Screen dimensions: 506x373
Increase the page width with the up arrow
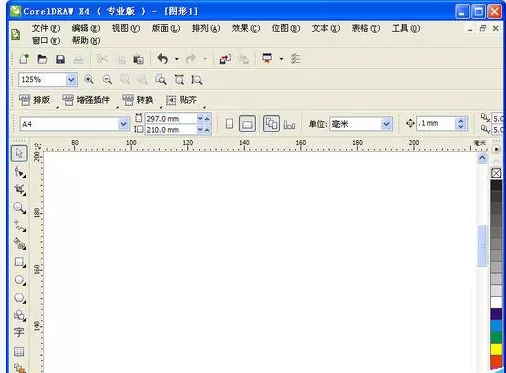[x=207, y=118]
